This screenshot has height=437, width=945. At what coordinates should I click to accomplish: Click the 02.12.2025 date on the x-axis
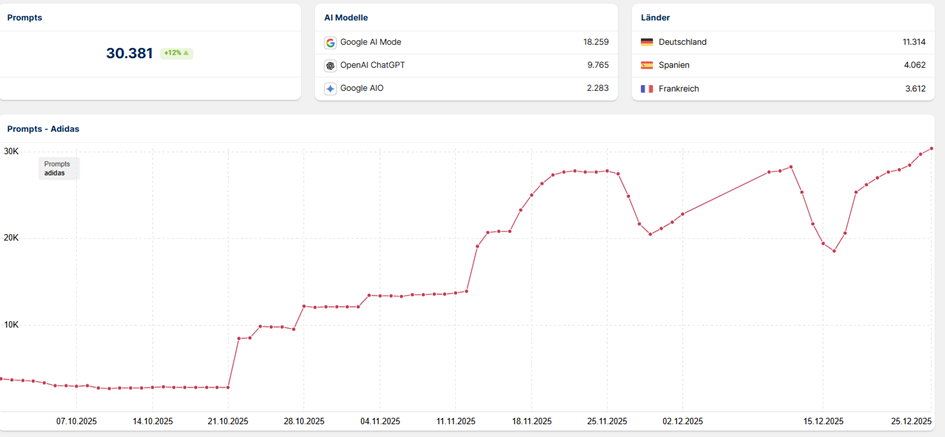[682, 422]
